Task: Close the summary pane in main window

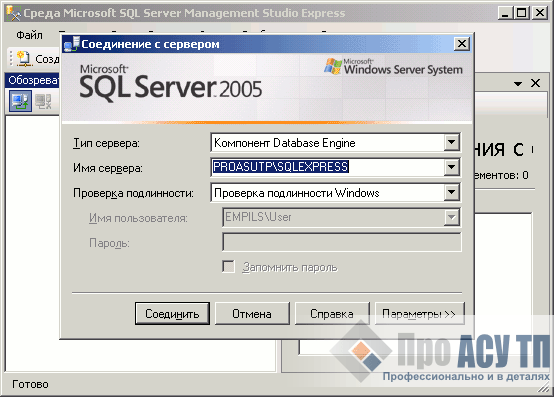Action: point(535,83)
